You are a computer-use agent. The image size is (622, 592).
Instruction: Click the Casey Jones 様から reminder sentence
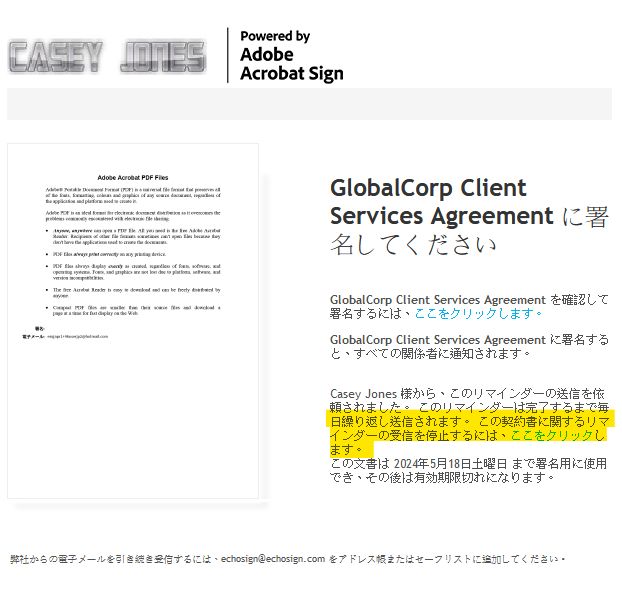tap(467, 400)
